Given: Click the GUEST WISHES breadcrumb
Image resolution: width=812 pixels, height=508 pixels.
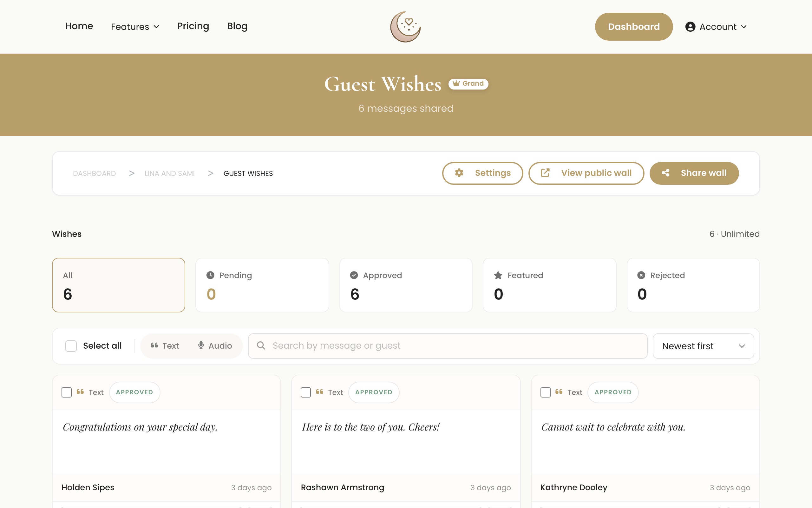Looking at the screenshot, I should tap(248, 173).
